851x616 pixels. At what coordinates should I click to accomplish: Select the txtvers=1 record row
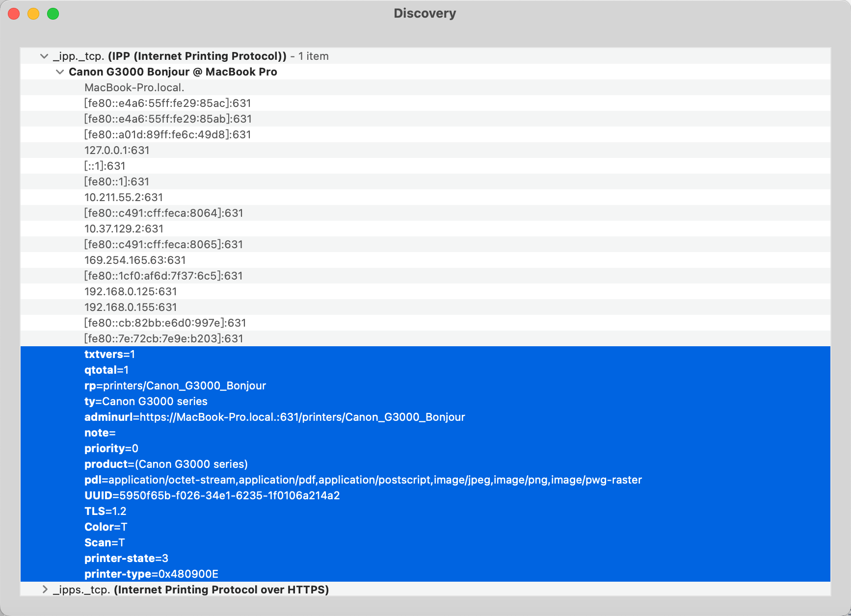pos(109,355)
